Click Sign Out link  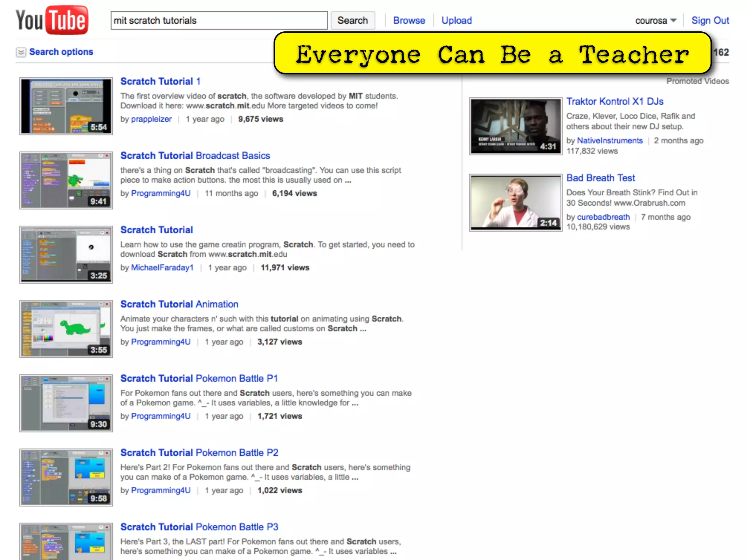(x=710, y=20)
